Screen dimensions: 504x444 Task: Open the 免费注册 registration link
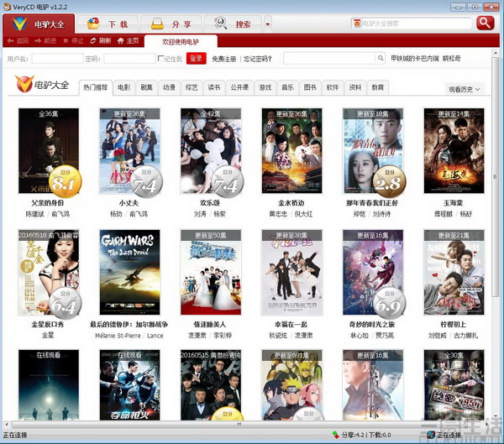tap(223, 59)
